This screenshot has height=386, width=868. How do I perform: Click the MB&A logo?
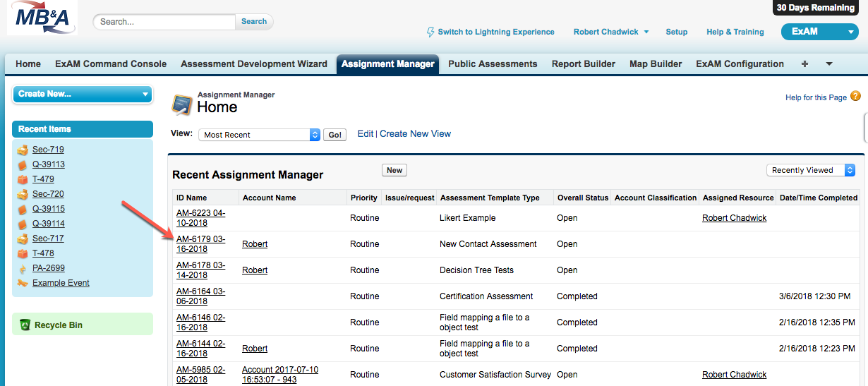[42, 18]
